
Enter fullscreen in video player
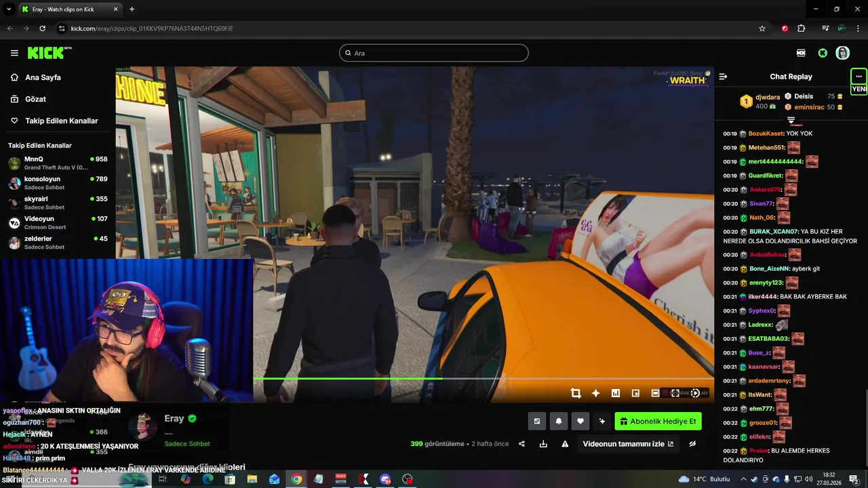[x=675, y=393]
